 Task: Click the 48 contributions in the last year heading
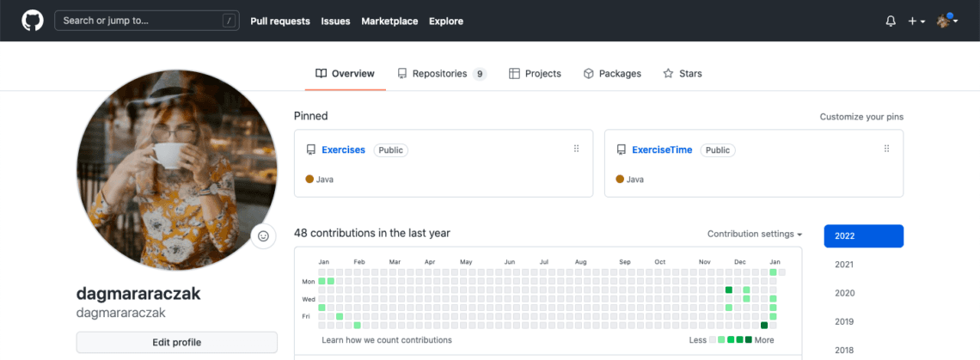coord(372,233)
